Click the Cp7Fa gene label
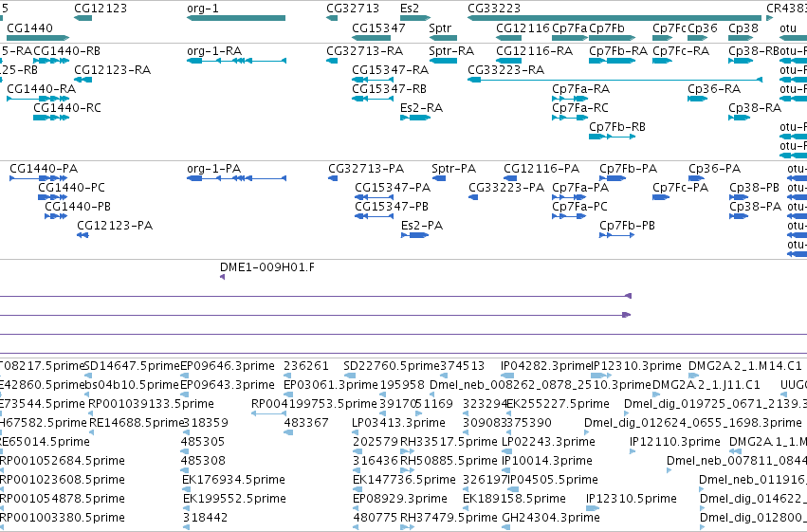This screenshot has height=532, width=807. pyautogui.click(x=569, y=28)
